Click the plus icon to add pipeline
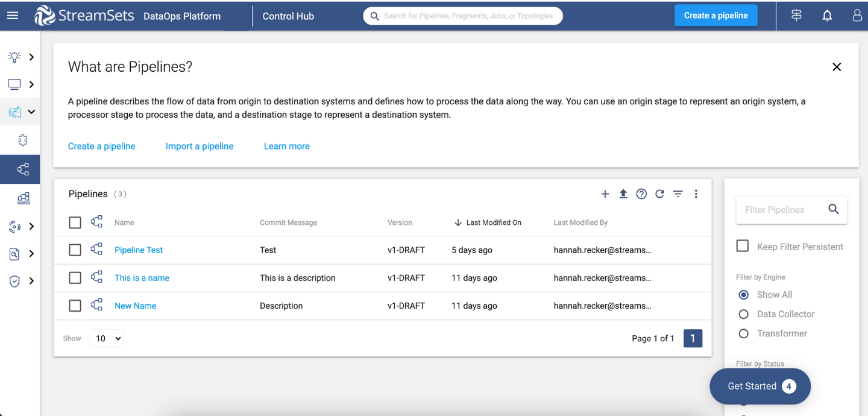The width and height of the screenshot is (868, 416). (x=605, y=194)
